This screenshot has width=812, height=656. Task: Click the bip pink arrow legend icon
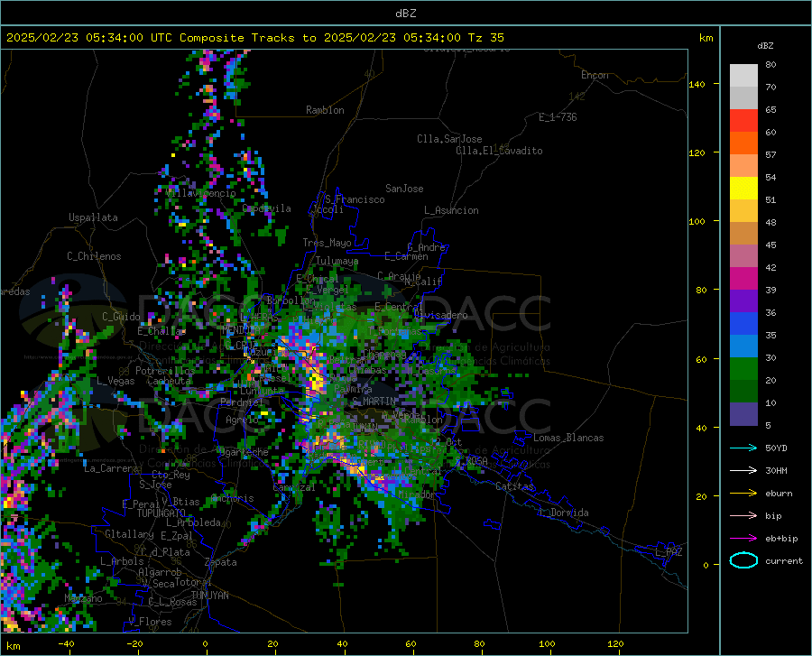(743, 516)
